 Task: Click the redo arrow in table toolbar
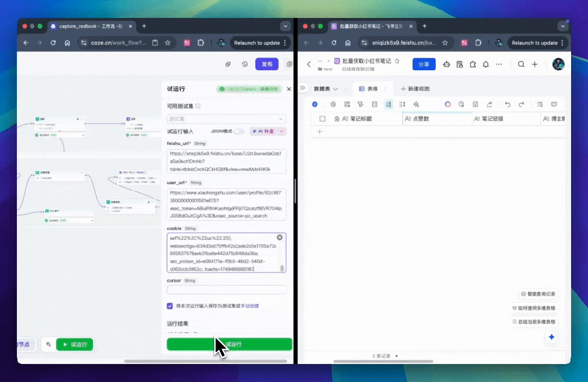pyautogui.click(x=522, y=104)
